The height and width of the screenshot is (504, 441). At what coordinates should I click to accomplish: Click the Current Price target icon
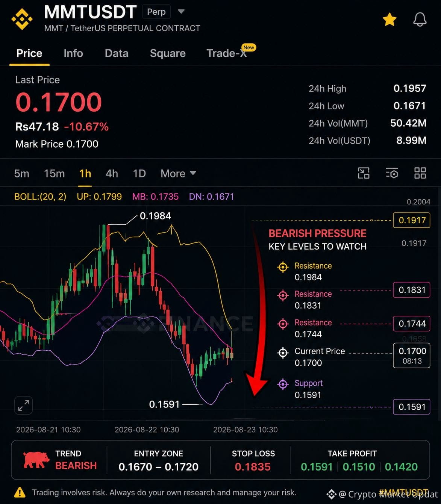coord(283,353)
